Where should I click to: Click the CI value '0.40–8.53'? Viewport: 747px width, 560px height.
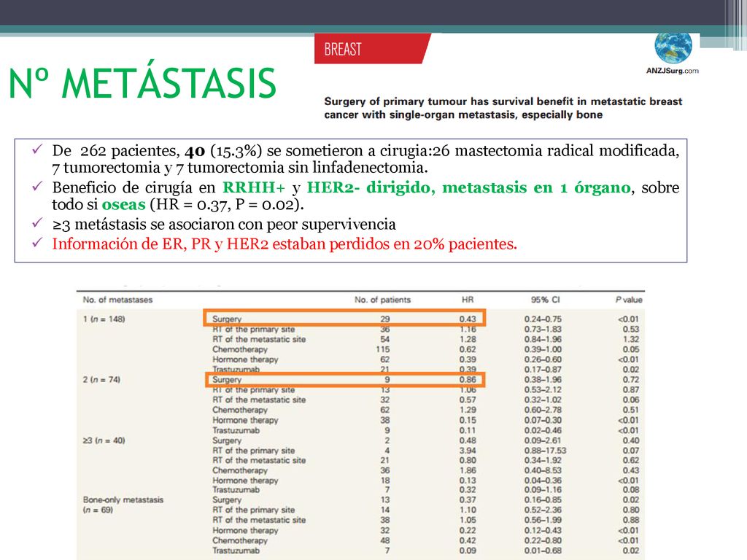pos(543,470)
